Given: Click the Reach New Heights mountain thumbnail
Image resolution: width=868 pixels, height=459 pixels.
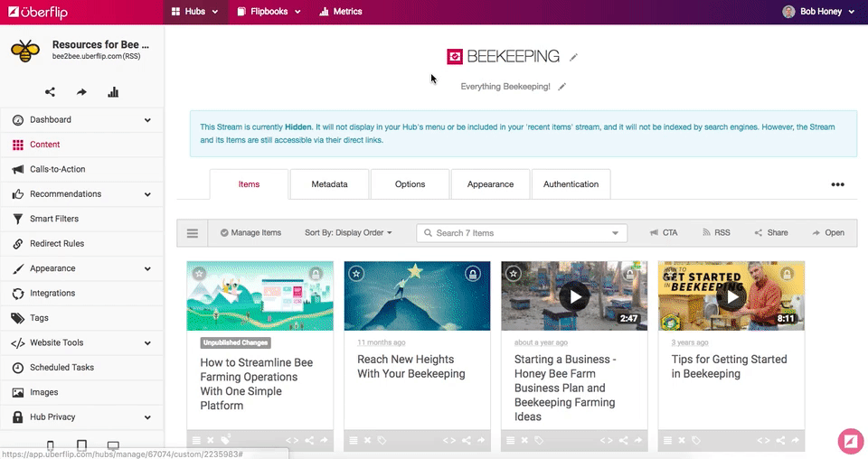Looking at the screenshot, I should coord(417,295).
